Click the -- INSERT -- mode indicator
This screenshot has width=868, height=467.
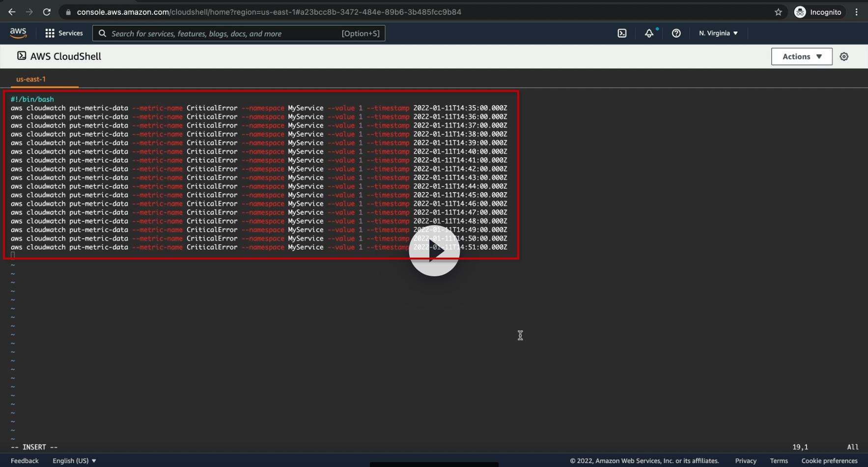34,447
